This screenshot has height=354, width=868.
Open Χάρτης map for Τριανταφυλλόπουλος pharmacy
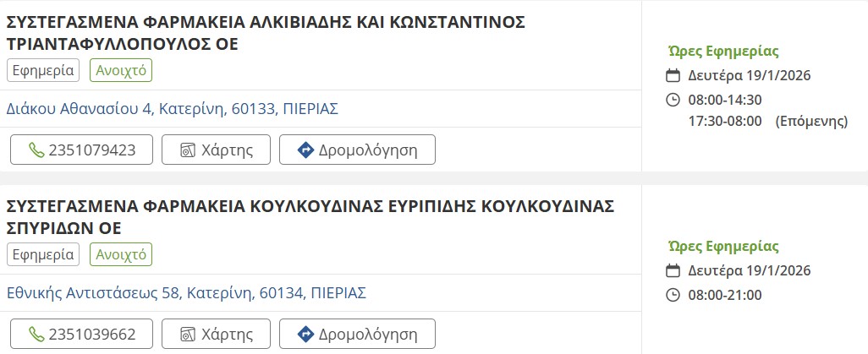tap(216, 150)
